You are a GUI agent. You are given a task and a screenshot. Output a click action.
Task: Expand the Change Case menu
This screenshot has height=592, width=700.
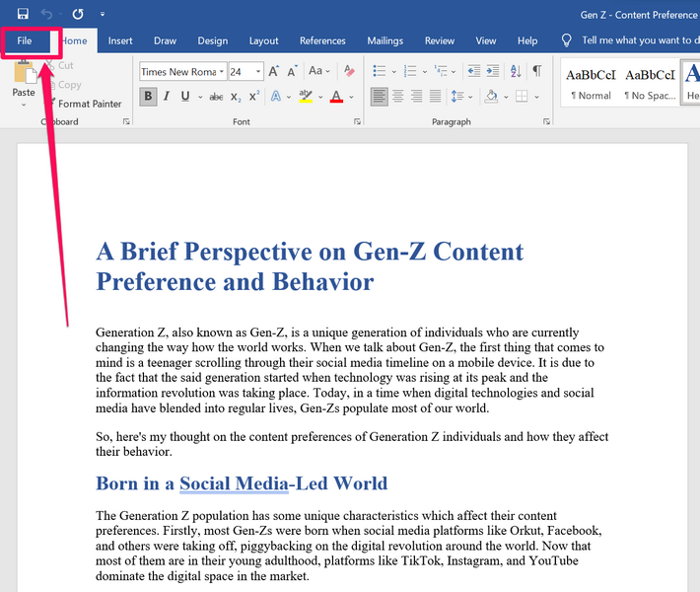[x=319, y=72]
